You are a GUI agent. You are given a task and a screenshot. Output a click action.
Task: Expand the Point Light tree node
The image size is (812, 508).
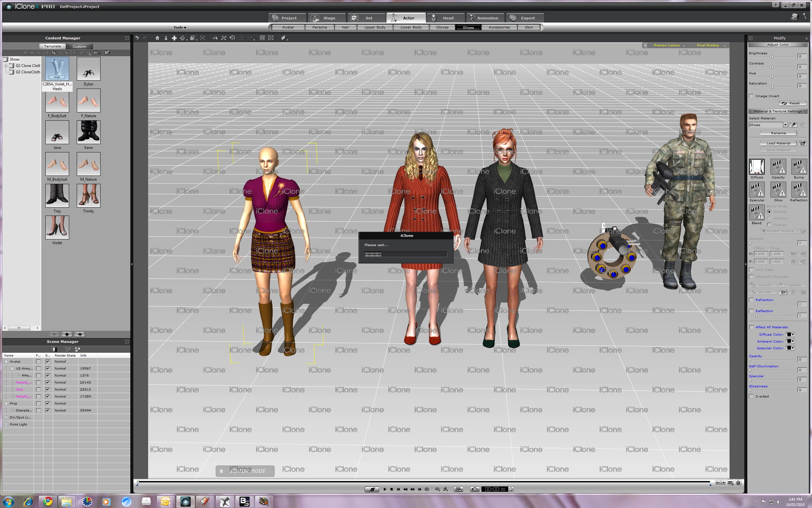[x=6, y=424]
